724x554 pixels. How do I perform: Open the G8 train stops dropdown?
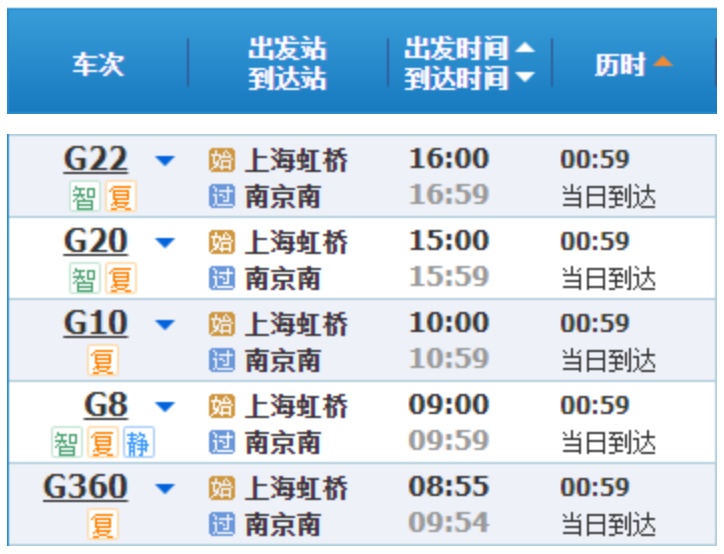point(165,406)
